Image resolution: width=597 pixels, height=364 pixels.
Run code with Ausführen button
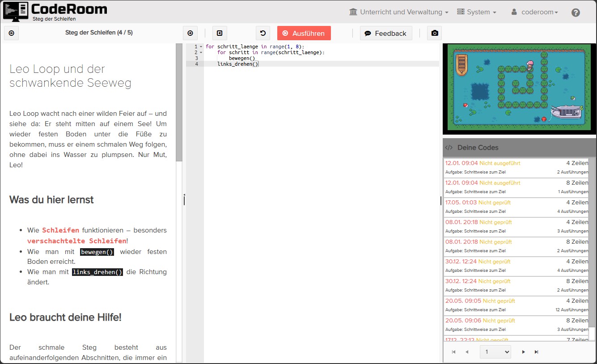[x=304, y=33]
